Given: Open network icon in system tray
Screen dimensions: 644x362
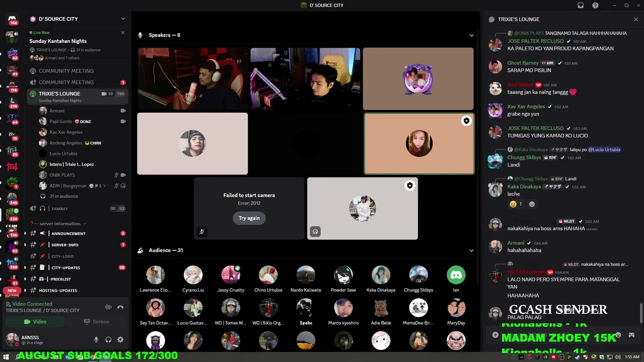Looking at the screenshot, I should pos(609,357).
